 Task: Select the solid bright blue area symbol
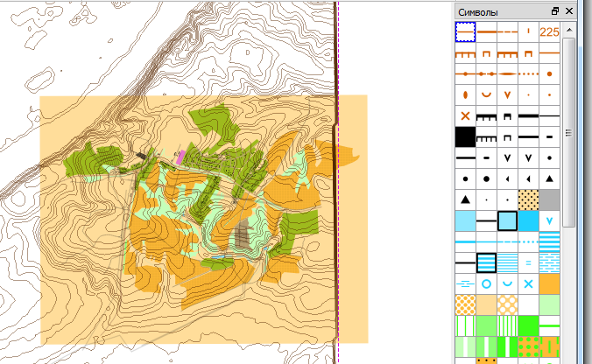point(528,220)
